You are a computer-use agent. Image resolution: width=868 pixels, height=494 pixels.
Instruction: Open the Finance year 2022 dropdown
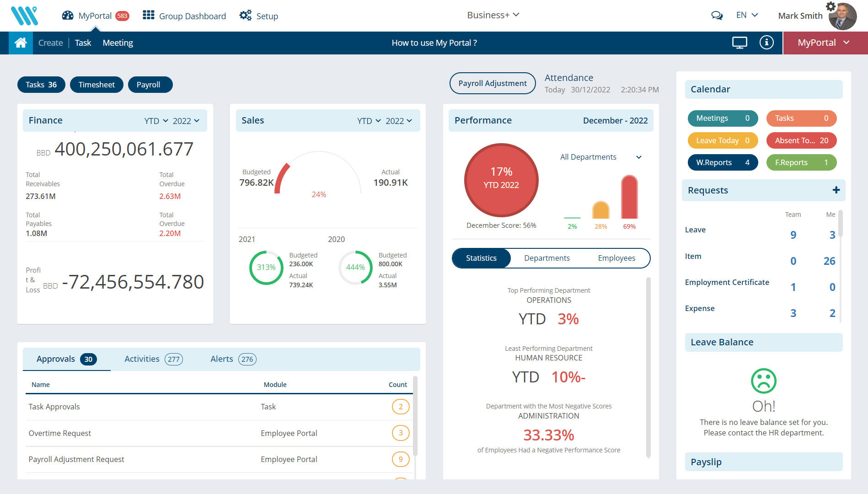click(186, 121)
